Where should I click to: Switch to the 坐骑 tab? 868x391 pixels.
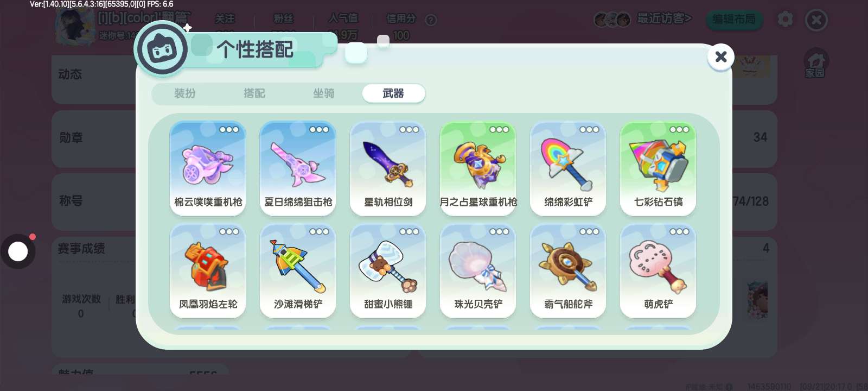(324, 93)
